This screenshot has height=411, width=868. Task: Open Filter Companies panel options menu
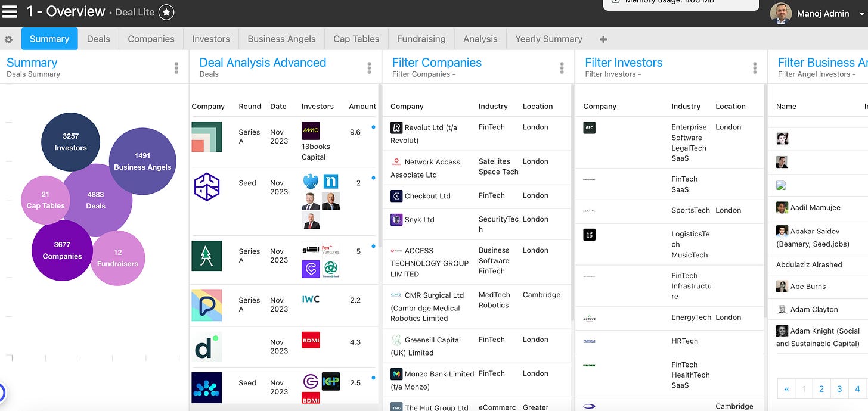pos(562,68)
